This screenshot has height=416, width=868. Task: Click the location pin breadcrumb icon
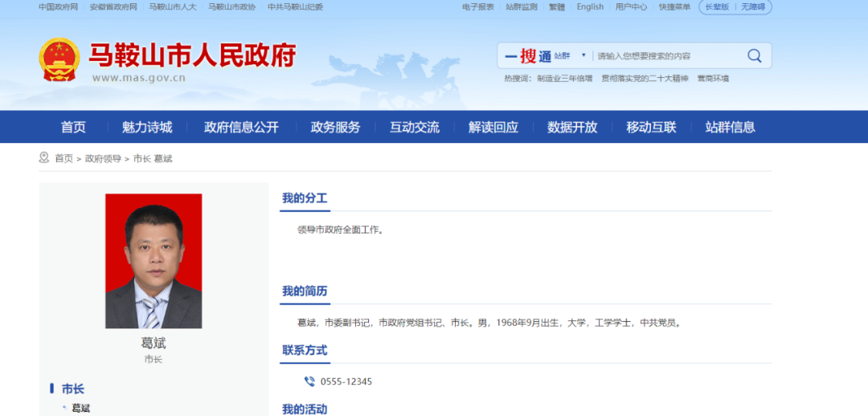pyautogui.click(x=43, y=158)
